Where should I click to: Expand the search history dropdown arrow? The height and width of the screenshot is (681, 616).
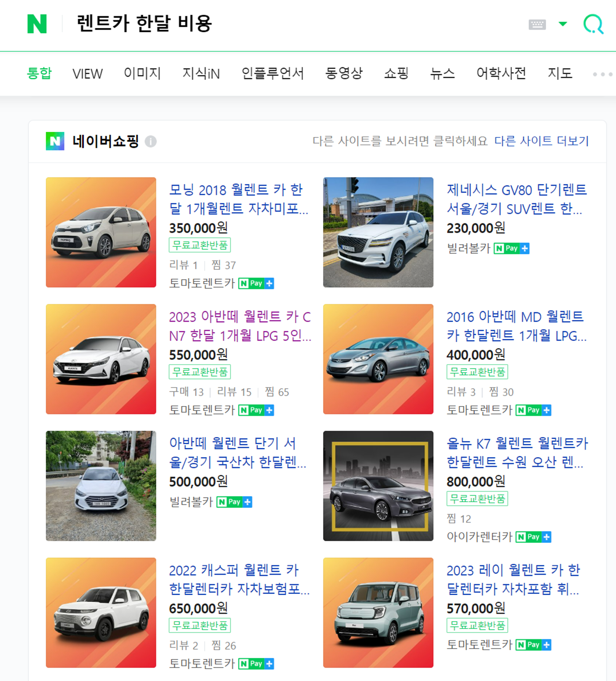[563, 24]
